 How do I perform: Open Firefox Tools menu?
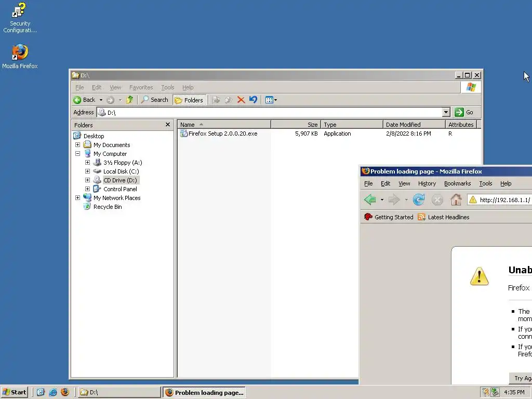pos(486,183)
